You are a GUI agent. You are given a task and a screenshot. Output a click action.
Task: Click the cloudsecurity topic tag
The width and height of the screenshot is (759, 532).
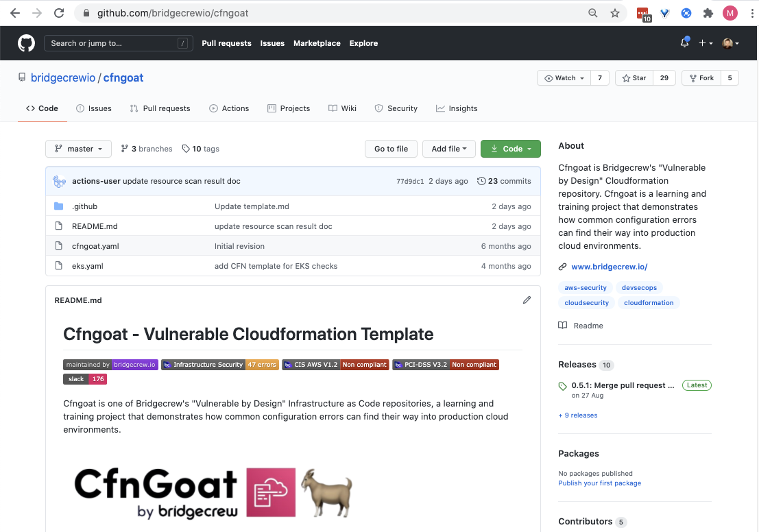(x=586, y=302)
